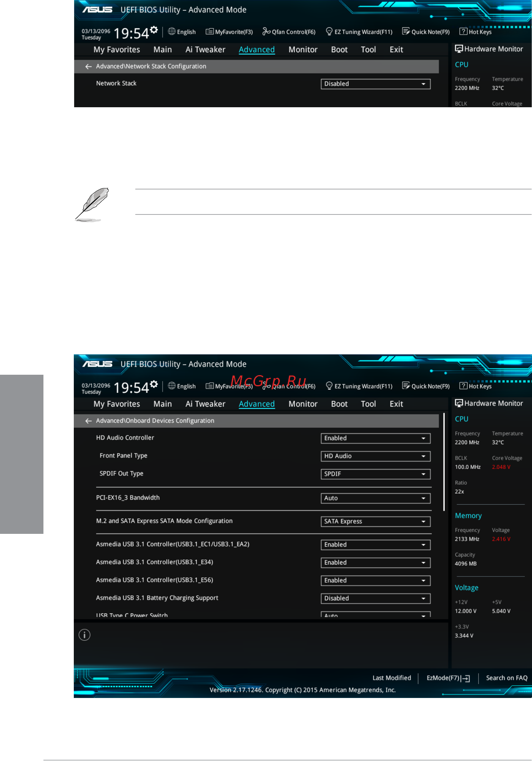Show Hot Keys help in Onboard Devices screen
The image size is (532, 761).
475,386
